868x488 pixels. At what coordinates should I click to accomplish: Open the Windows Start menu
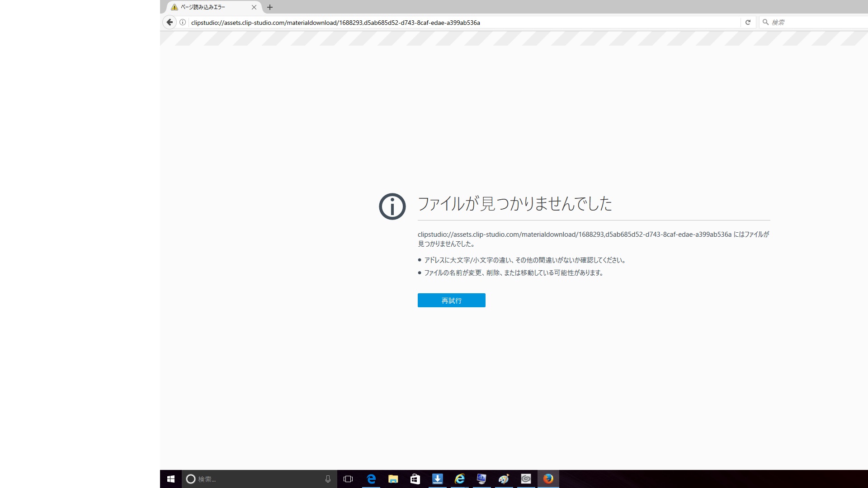[x=171, y=479]
